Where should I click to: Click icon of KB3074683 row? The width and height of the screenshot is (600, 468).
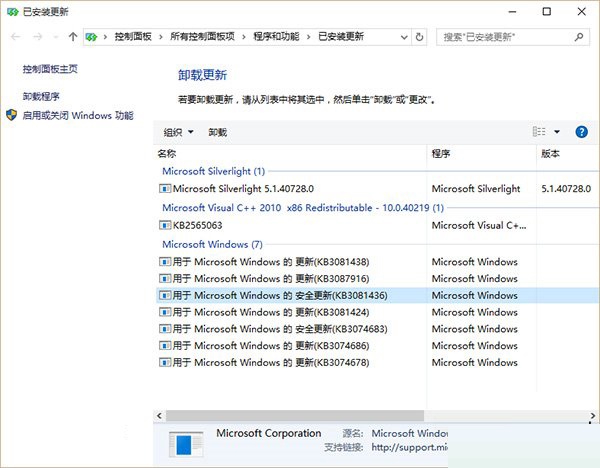click(x=165, y=329)
